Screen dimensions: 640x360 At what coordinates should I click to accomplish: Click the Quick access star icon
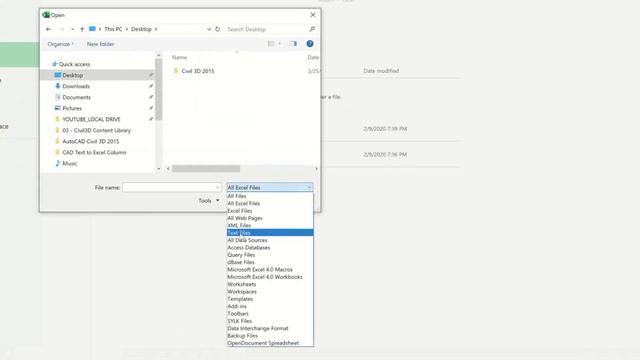coord(54,64)
